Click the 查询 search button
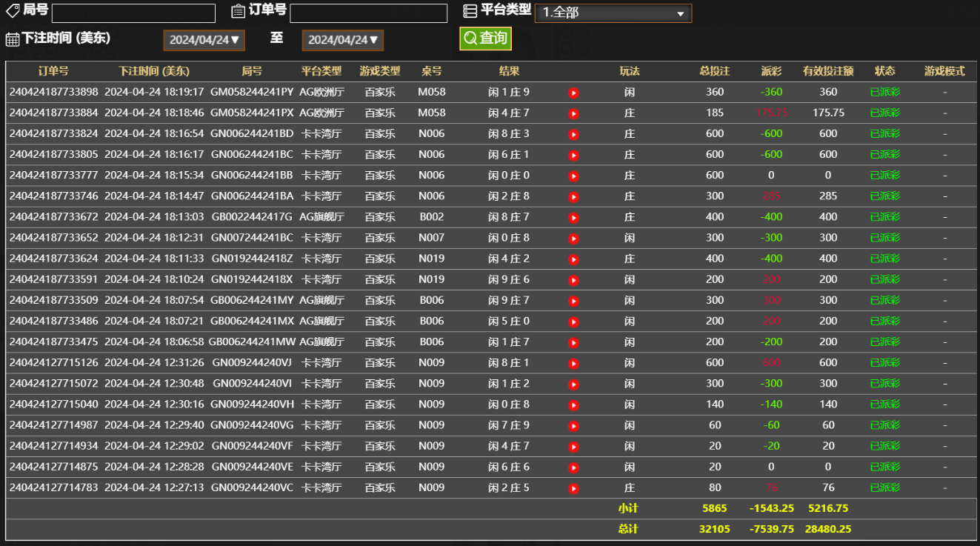 tap(485, 39)
